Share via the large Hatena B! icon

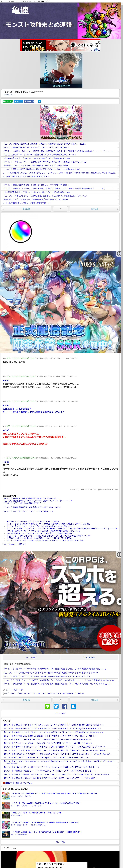[x=73, y=707]
